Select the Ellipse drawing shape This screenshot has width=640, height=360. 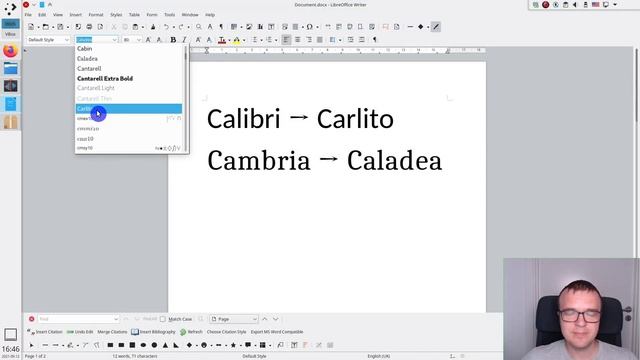click(x=143, y=345)
